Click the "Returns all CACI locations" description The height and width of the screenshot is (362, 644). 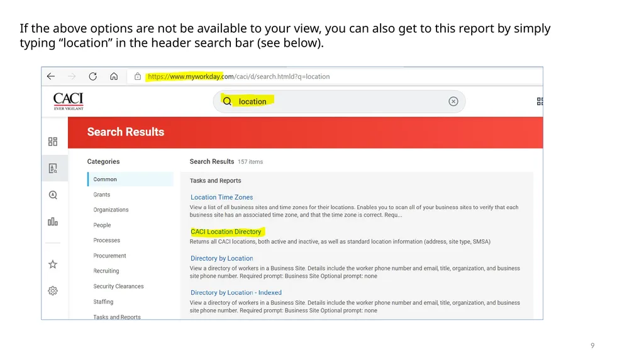point(340,242)
